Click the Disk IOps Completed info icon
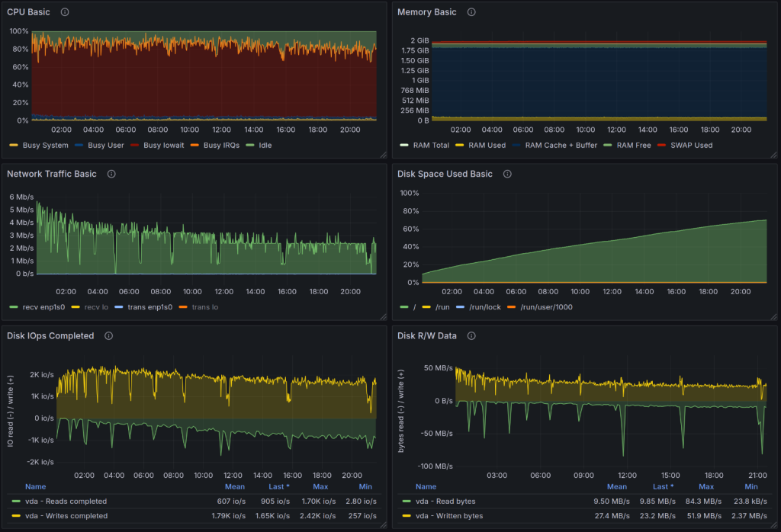Viewport: 781px width, 532px height. click(109, 335)
